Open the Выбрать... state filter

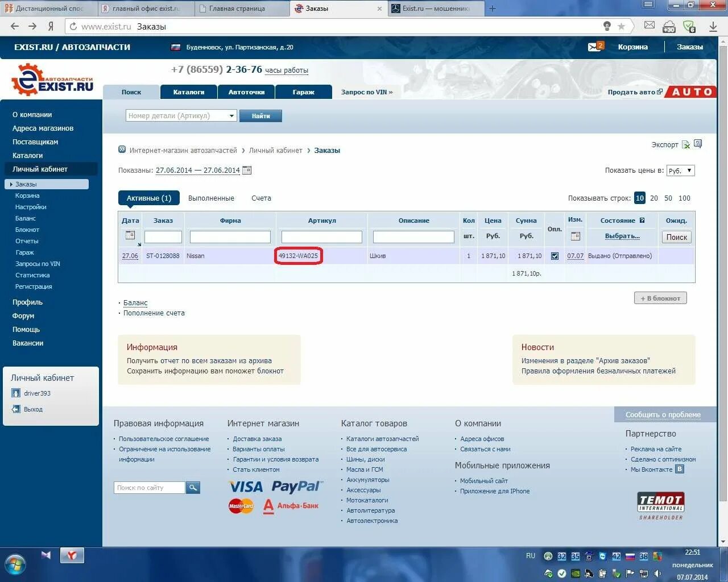tap(622, 236)
